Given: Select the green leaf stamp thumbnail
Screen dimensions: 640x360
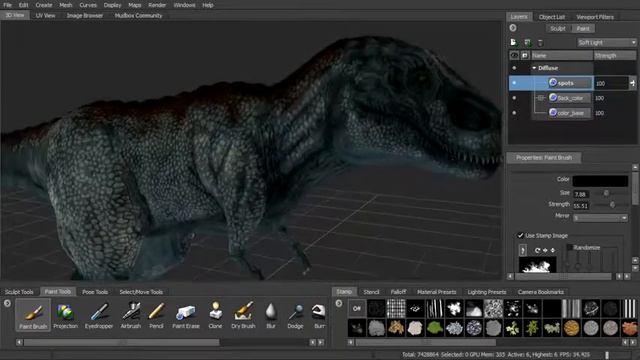Looking at the screenshot, I should (435, 328).
